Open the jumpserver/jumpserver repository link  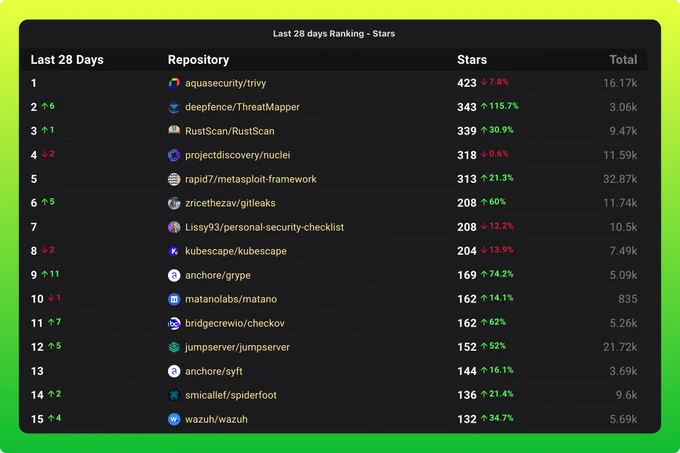[x=237, y=347]
